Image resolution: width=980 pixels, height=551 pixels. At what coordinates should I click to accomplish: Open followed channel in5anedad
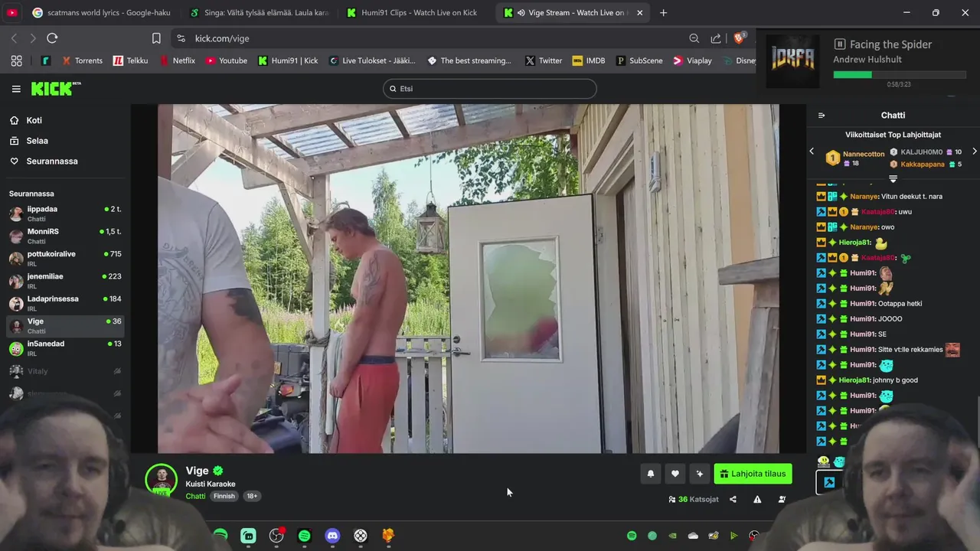[65, 348]
